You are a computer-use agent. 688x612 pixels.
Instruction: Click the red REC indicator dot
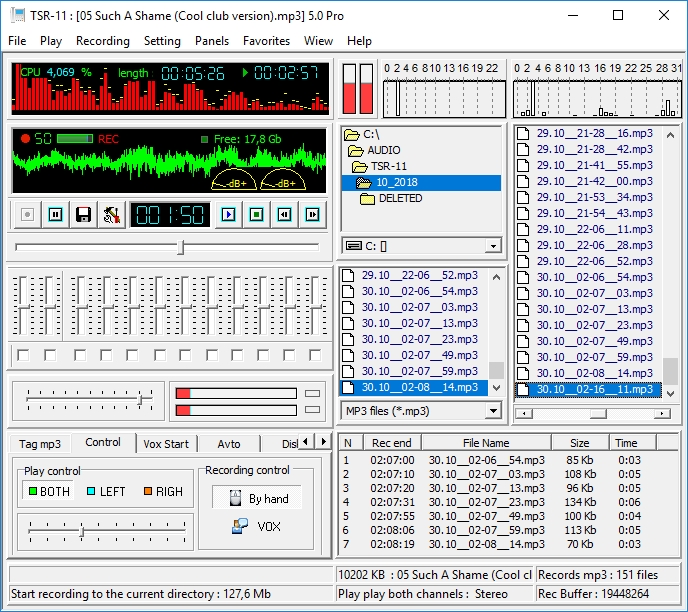click(25, 139)
